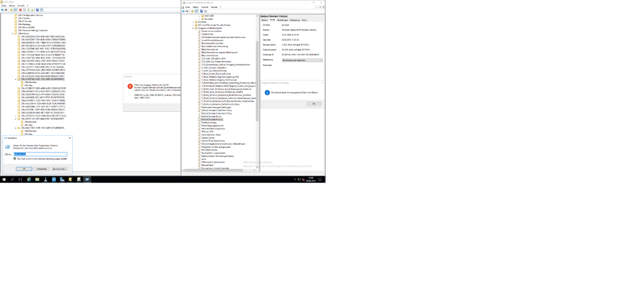Open File Explorer from the taskbar
644x301 pixels.
(x=37, y=179)
